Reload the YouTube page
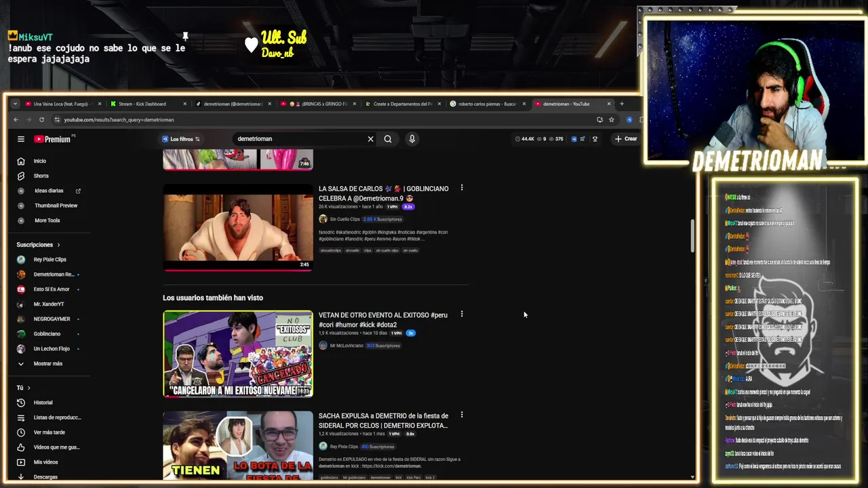868x488 pixels. pyautogui.click(x=41, y=120)
